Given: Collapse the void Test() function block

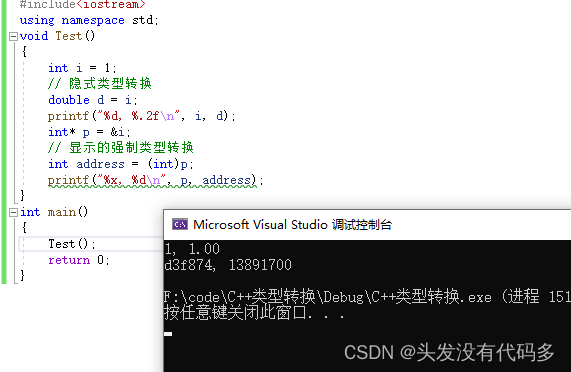Looking at the screenshot, I should (x=13, y=36).
